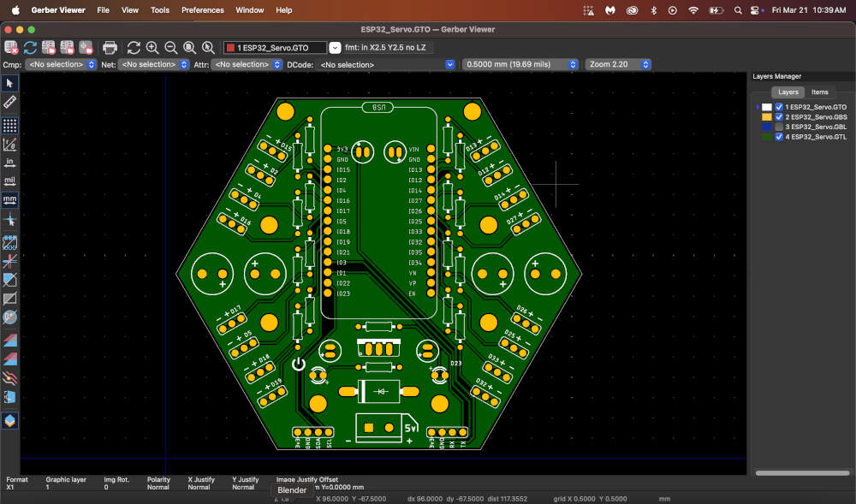Toggle flashed items sketch mode icon
Image resolution: width=856 pixels, height=504 pixels.
pos(9,242)
